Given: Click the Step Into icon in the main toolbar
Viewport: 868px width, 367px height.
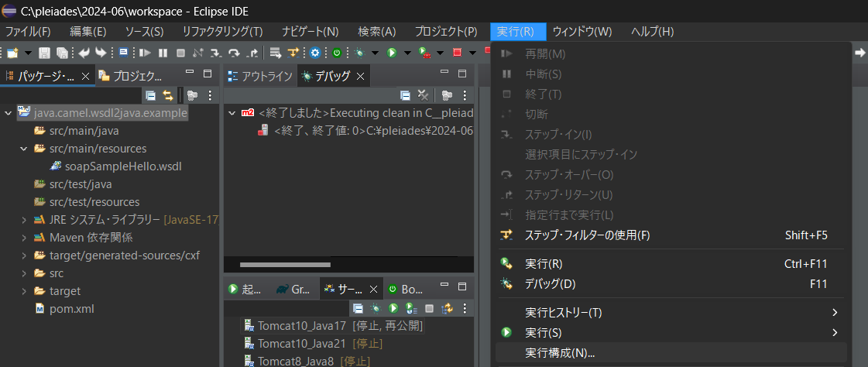Looking at the screenshot, I should tap(216, 53).
